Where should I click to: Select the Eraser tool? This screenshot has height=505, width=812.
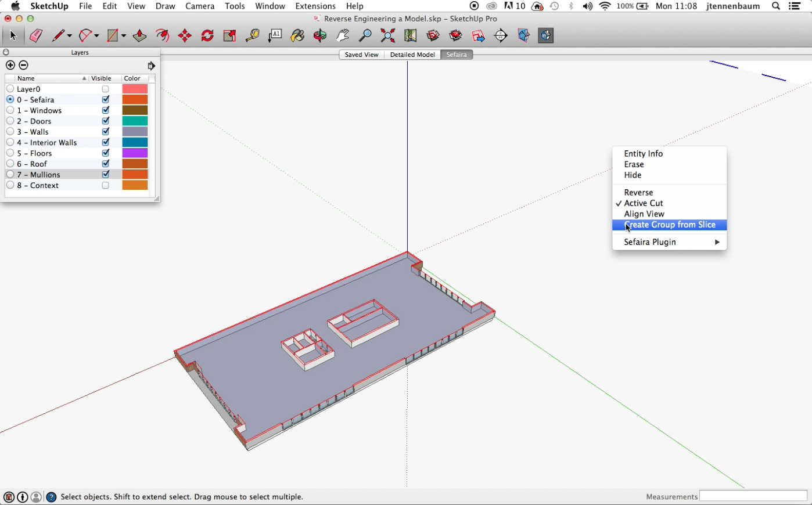(x=35, y=36)
